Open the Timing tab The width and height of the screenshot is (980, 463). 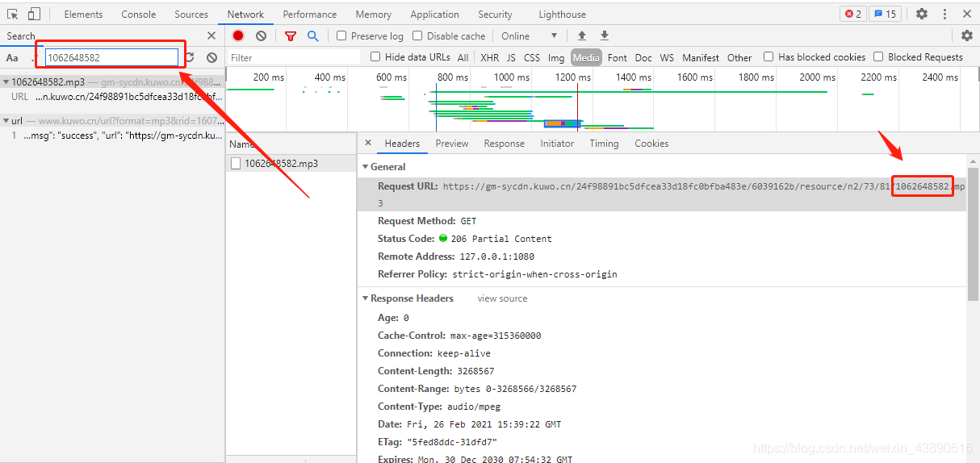point(604,143)
